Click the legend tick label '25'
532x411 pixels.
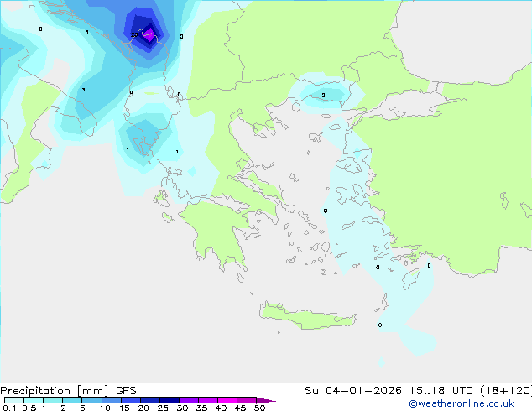click(x=163, y=408)
